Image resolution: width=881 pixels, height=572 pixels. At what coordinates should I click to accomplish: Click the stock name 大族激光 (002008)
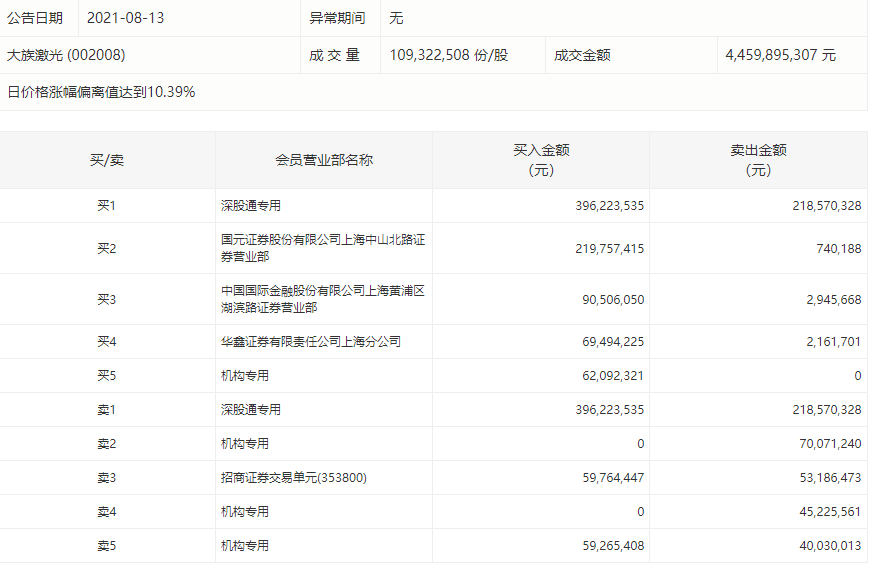pos(66,55)
